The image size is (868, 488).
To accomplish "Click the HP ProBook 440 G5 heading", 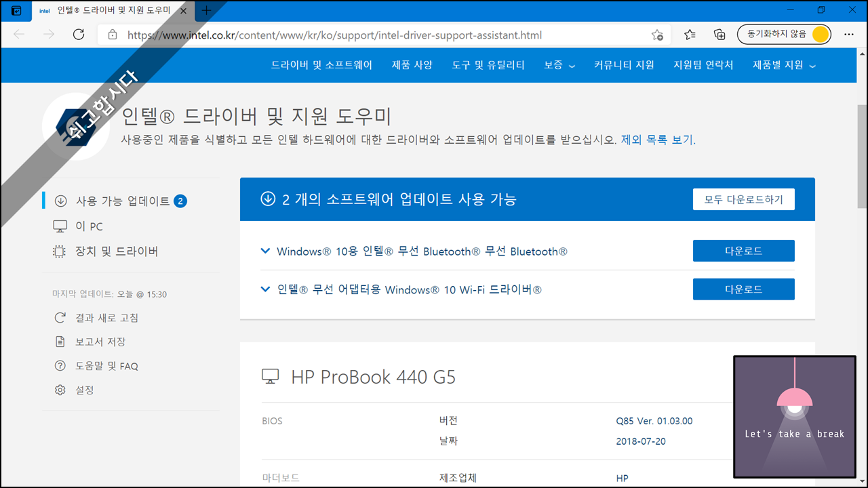I will (374, 377).
